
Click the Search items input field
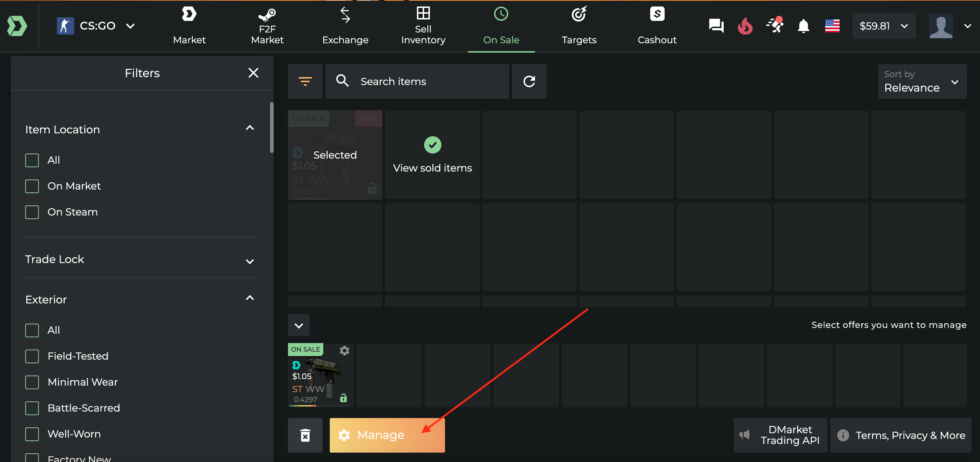[417, 81]
